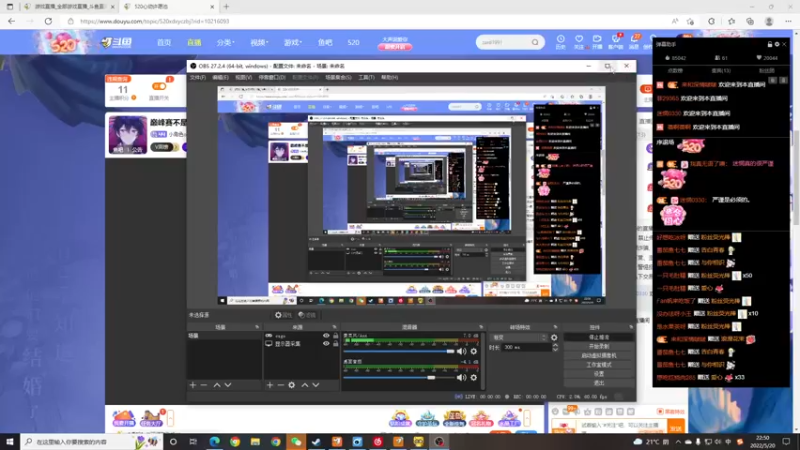Expand the Douyu 分类 dropdown menu

(x=225, y=42)
